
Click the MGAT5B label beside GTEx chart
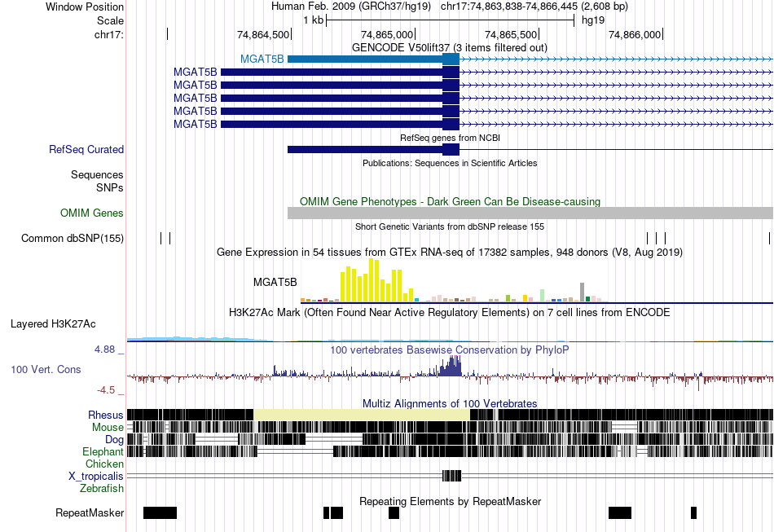(275, 282)
